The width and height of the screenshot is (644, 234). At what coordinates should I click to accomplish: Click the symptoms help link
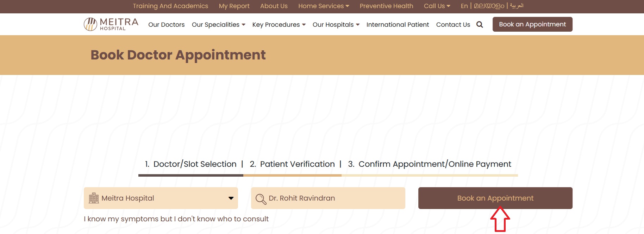point(176,219)
